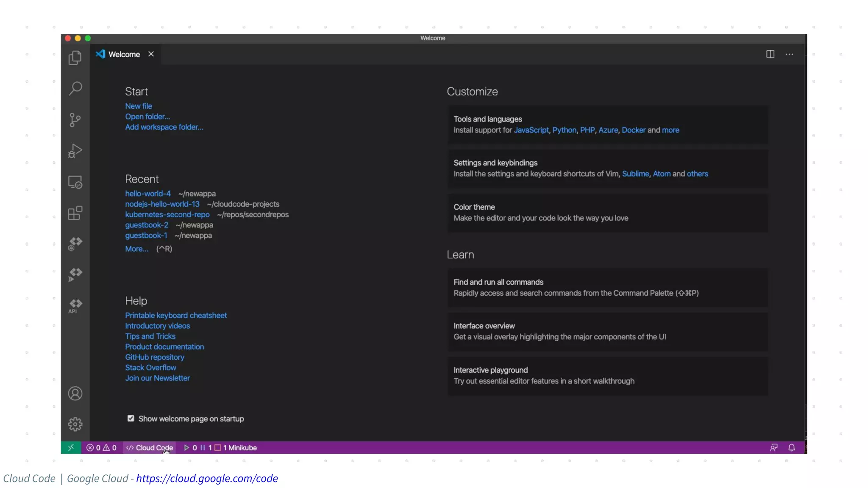
Task: Open recent project hello-world-4
Action: [147, 194]
